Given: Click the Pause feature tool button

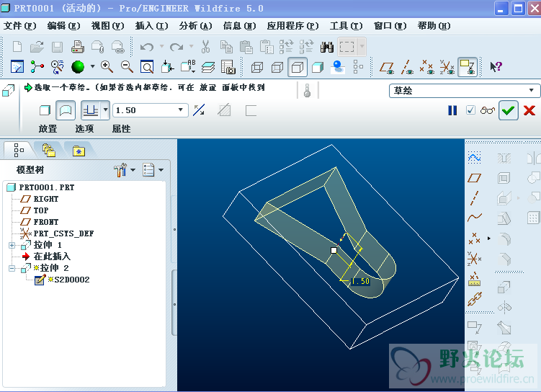Looking at the screenshot, I should (452, 110).
